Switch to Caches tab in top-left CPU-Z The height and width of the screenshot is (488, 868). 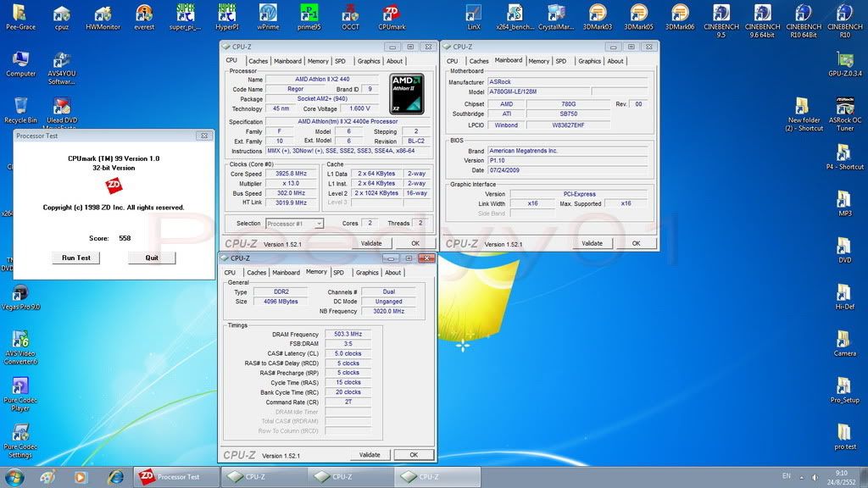pyautogui.click(x=258, y=61)
